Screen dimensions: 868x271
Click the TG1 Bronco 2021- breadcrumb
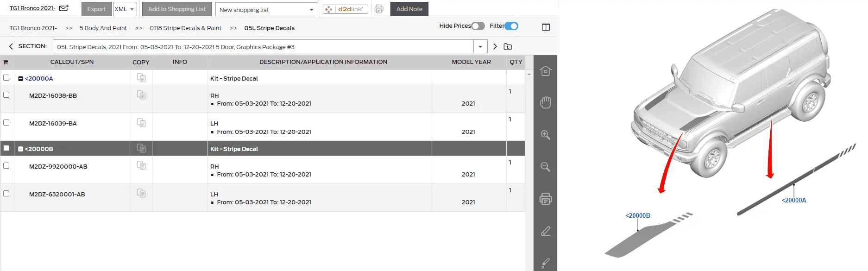tap(33, 28)
